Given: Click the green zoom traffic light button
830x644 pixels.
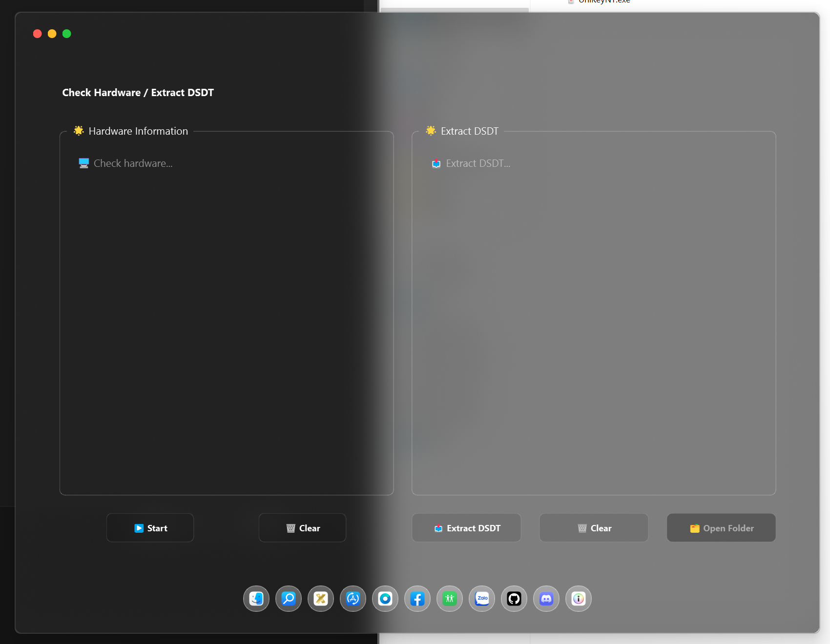Looking at the screenshot, I should (66, 34).
